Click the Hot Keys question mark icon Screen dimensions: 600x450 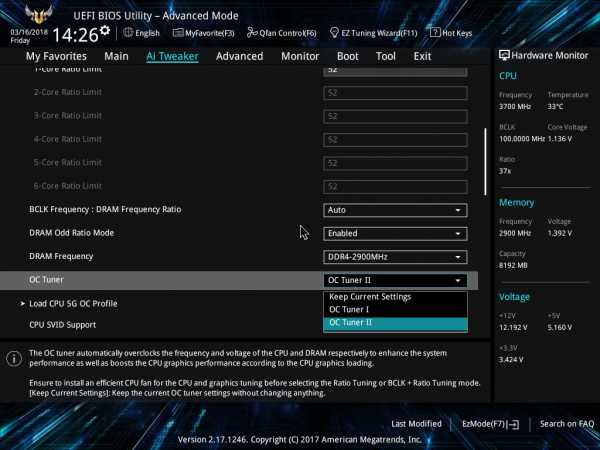(435, 33)
